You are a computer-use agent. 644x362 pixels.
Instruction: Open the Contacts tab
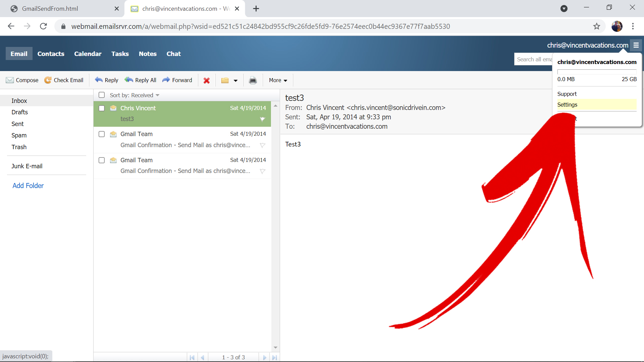(51, 54)
